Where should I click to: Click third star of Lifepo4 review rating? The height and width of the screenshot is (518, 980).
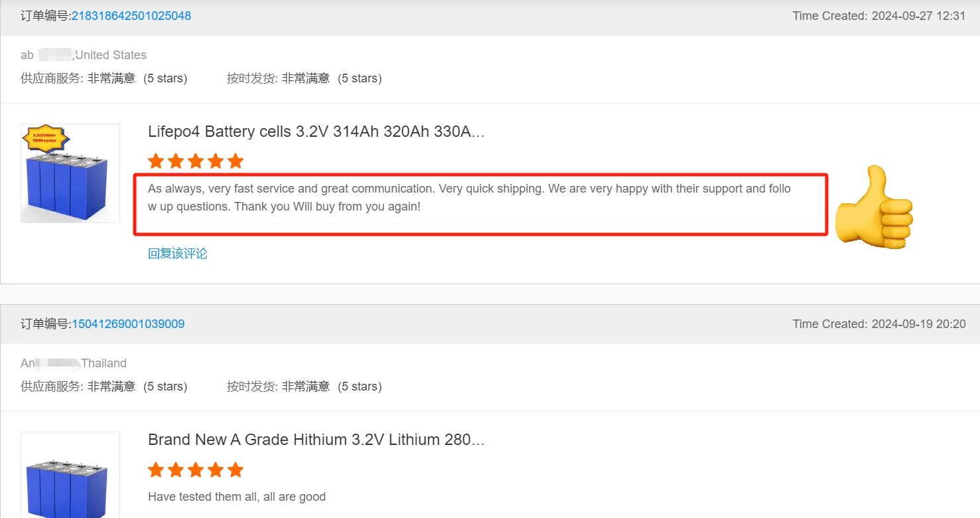tap(196, 161)
